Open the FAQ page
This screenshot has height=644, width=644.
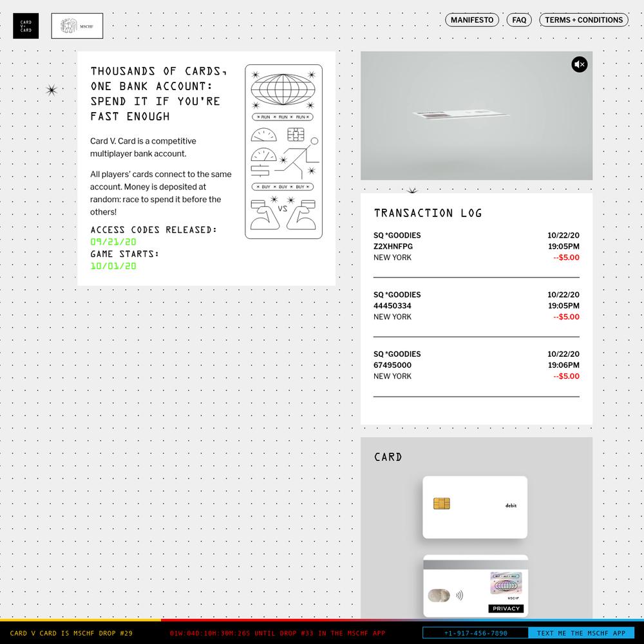pos(519,20)
